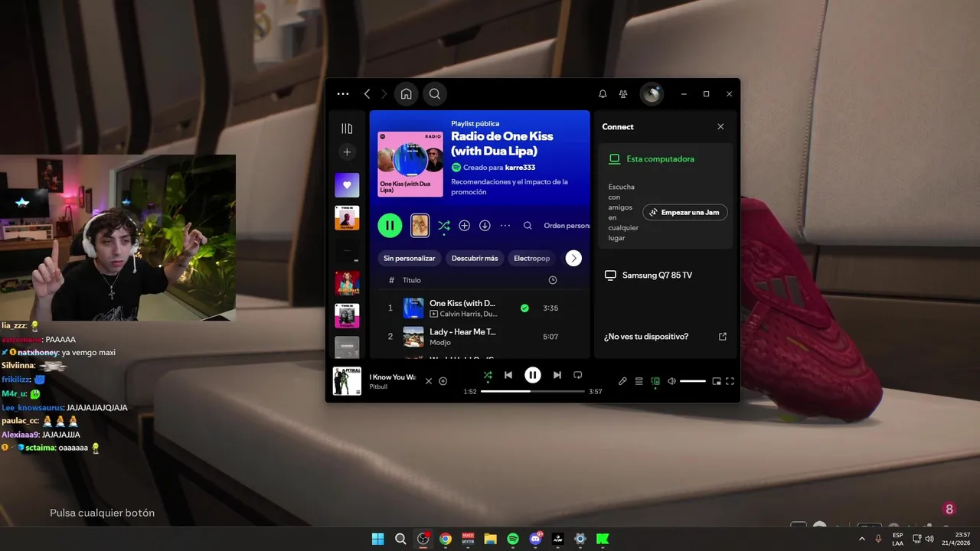The height and width of the screenshot is (551, 980).
Task: Open the user profile avatar menu
Action: 652,94
